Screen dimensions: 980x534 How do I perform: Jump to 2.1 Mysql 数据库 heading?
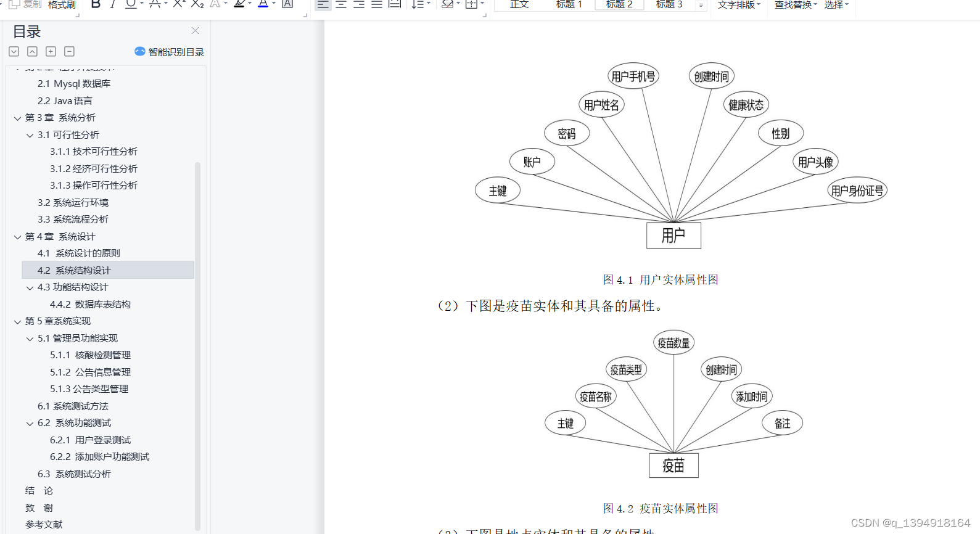click(74, 84)
